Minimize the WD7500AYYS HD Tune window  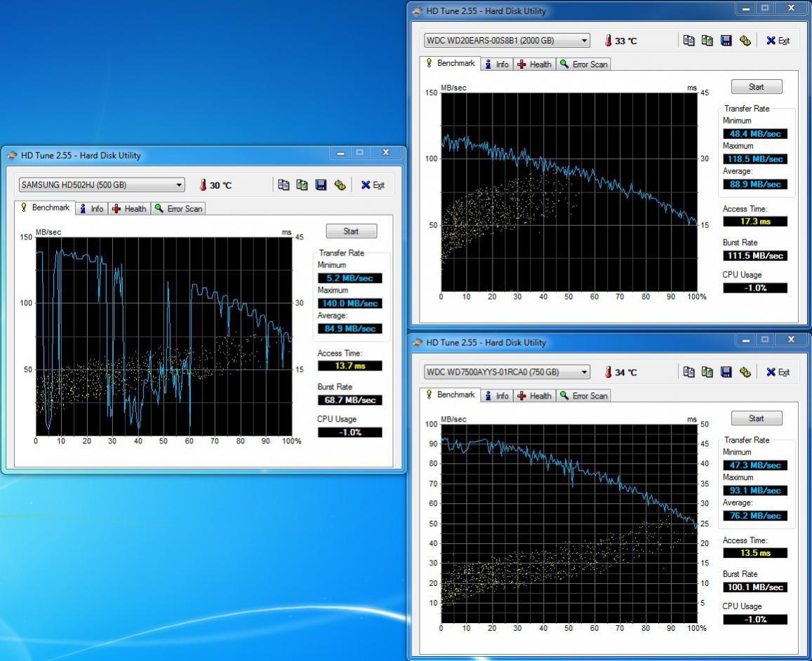[746, 340]
